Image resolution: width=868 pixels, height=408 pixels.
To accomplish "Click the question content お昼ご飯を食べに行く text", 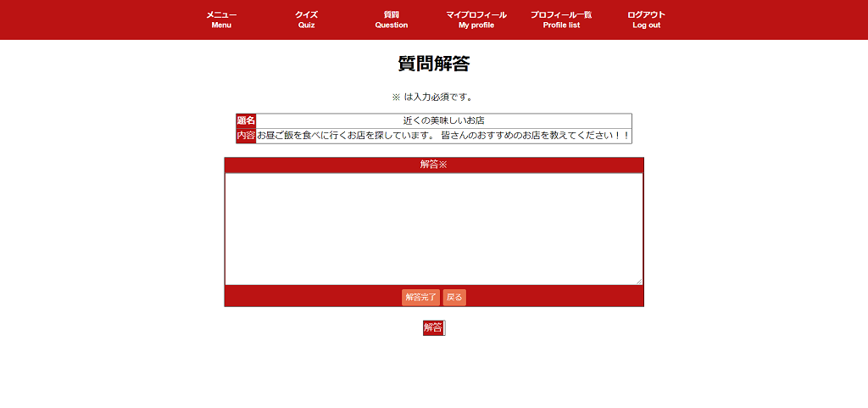I will click(443, 136).
